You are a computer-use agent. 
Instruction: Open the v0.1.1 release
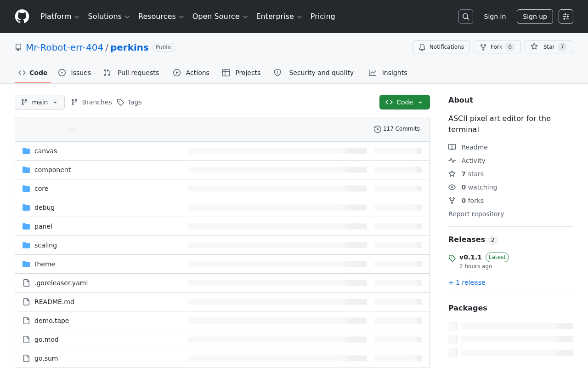[470, 257]
